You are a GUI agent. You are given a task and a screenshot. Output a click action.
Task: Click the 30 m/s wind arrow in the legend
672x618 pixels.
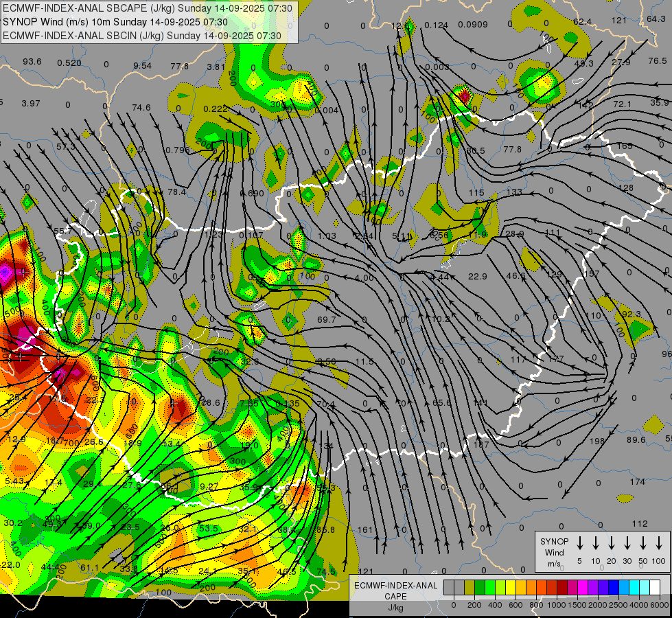(627, 543)
